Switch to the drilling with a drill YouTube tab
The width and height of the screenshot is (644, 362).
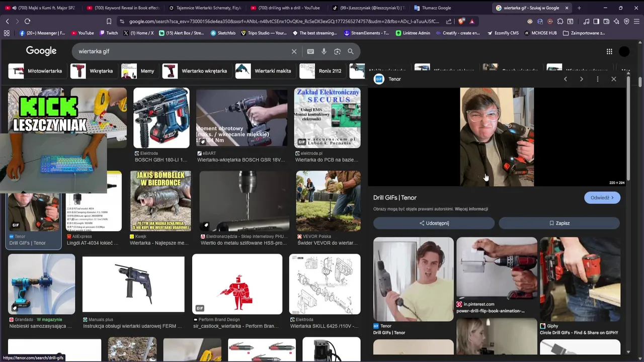(288, 8)
